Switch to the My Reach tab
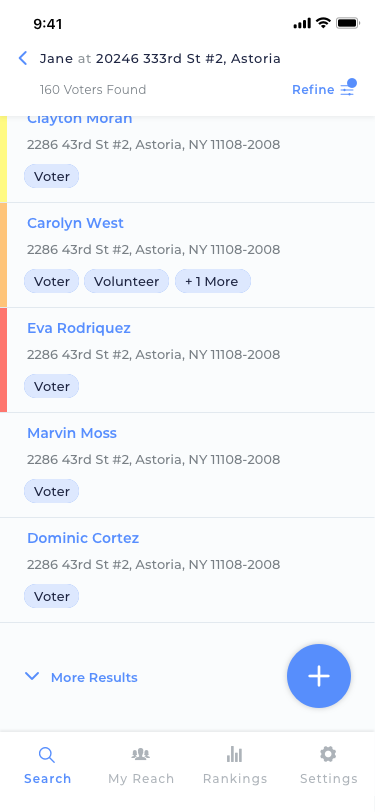Image resolution: width=375 pixels, height=812 pixels. pyautogui.click(x=141, y=766)
